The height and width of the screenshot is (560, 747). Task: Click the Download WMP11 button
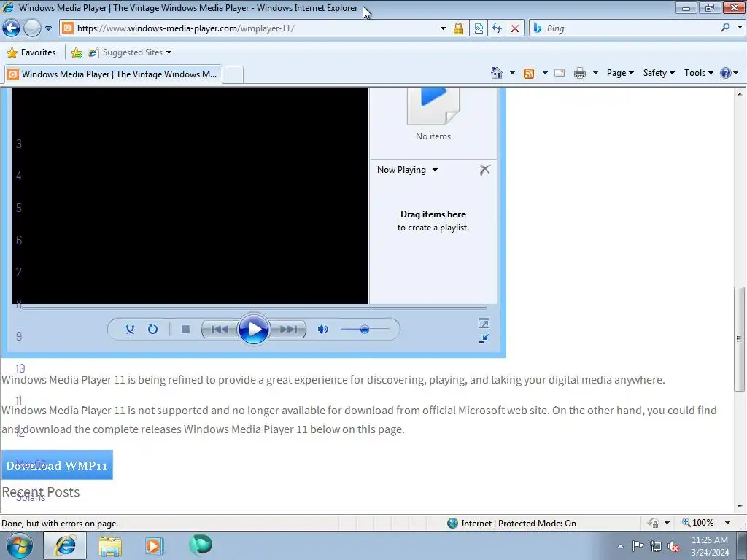coord(57,465)
